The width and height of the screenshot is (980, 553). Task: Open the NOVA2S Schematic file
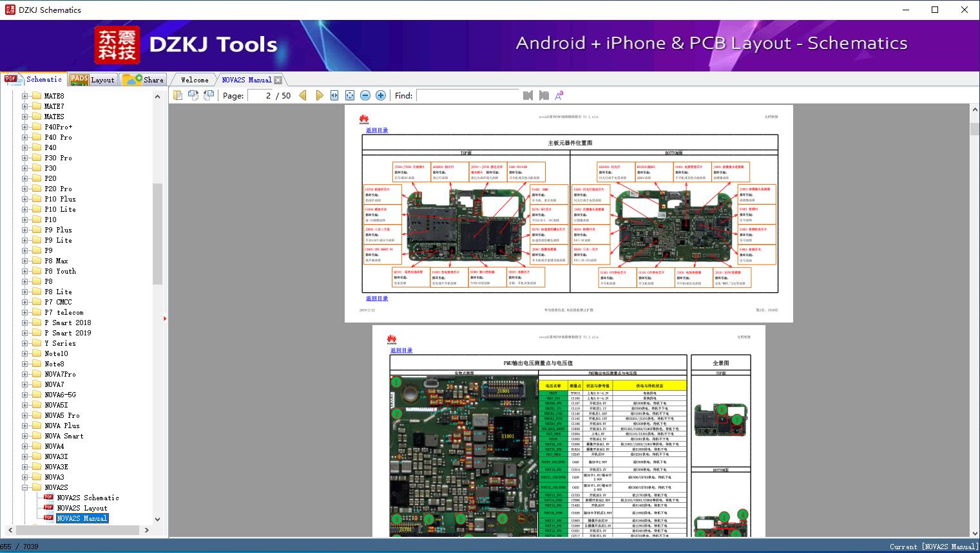point(88,498)
